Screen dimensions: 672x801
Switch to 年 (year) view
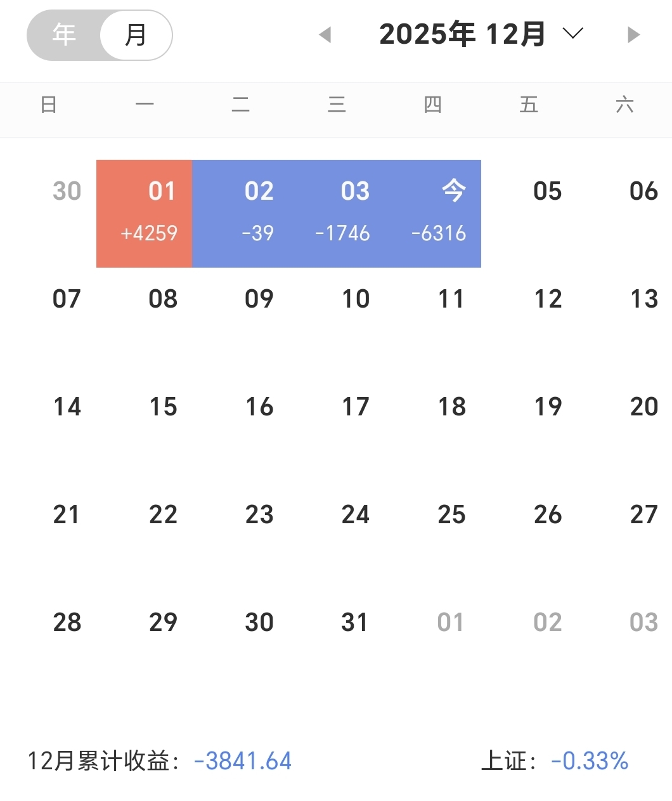click(64, 35)
